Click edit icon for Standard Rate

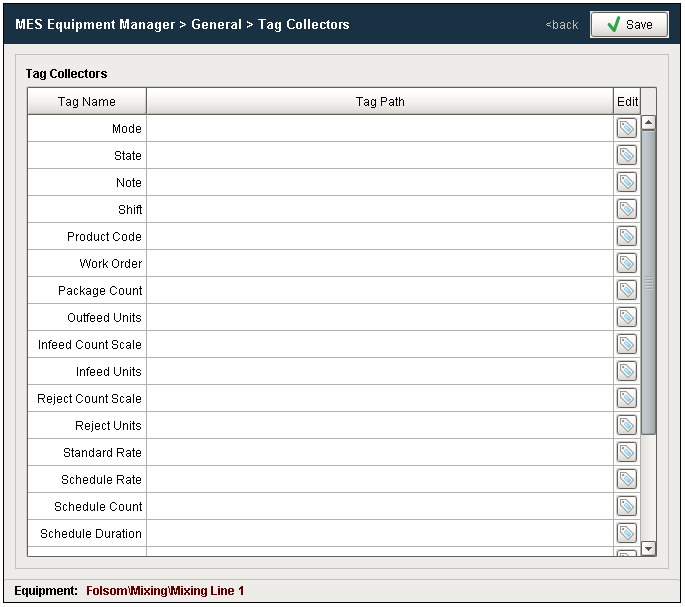click(x=626, y=452)
